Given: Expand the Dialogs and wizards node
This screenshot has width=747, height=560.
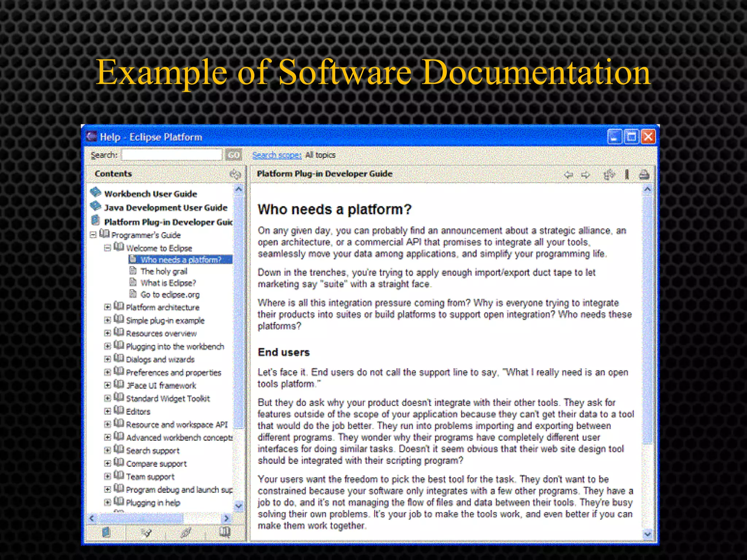Looking at the screenshot, I should (107, 359).
